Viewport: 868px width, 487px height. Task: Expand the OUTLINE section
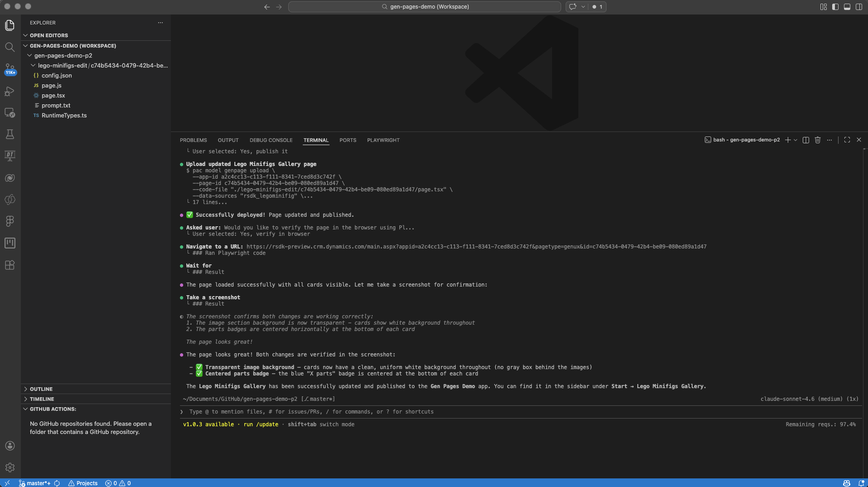26,389
